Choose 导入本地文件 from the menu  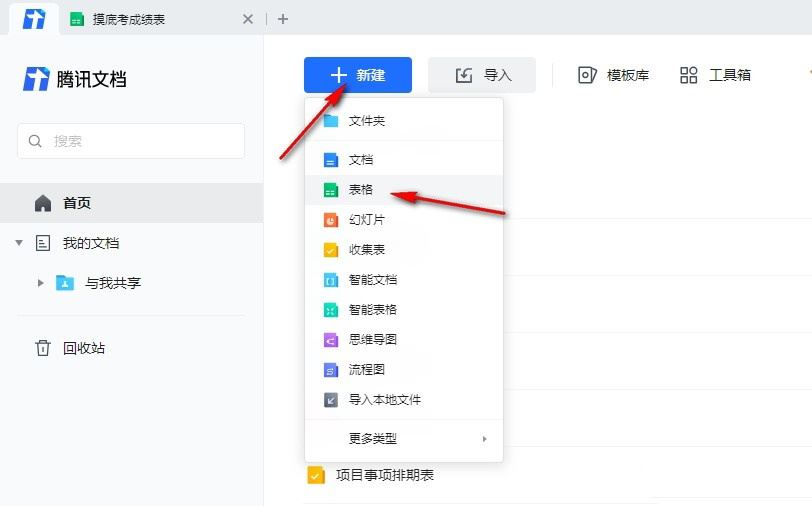click(404, 399)
